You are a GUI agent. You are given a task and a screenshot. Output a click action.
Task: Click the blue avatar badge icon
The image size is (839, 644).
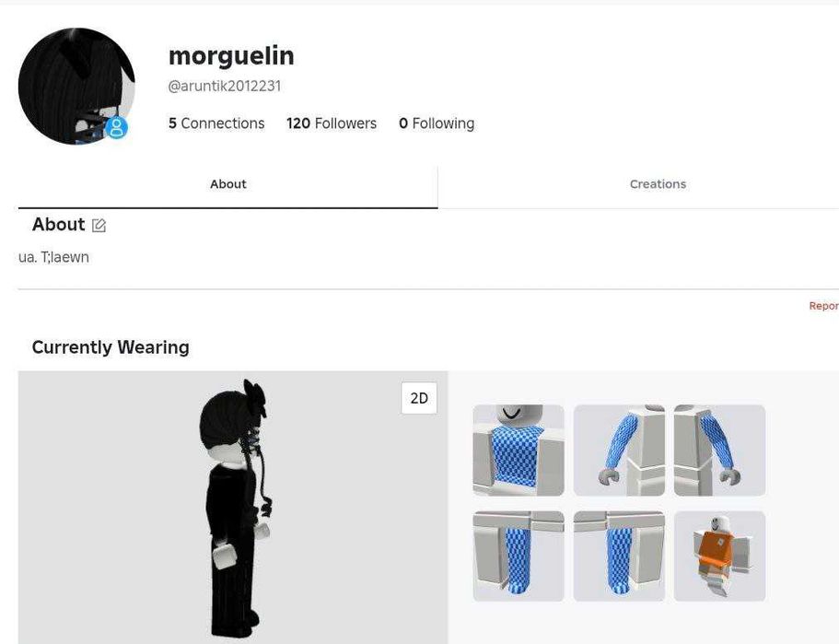coord(116,128)
